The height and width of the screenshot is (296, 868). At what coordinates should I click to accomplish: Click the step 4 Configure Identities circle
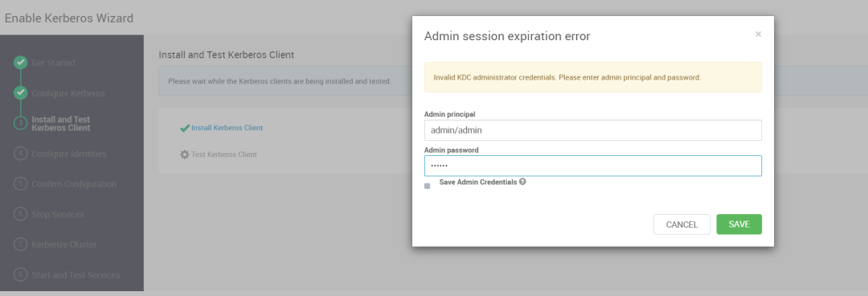[20, 154]
